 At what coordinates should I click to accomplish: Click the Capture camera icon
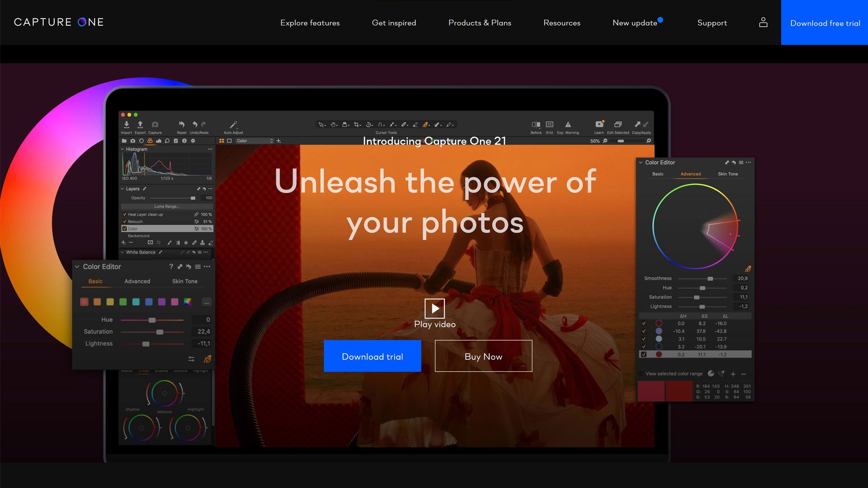point(155,124)
